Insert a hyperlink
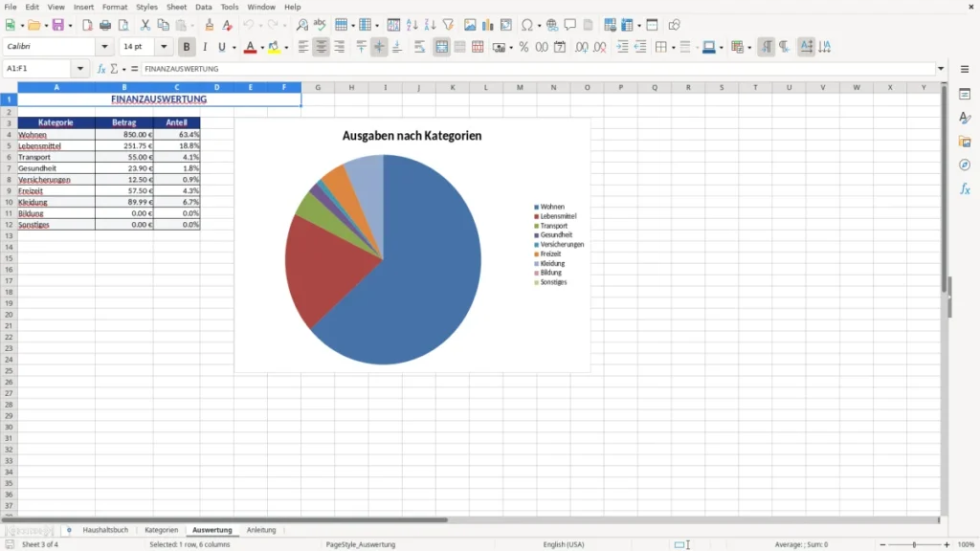Viewport: 980px width, 551px height. coord(552,25)
